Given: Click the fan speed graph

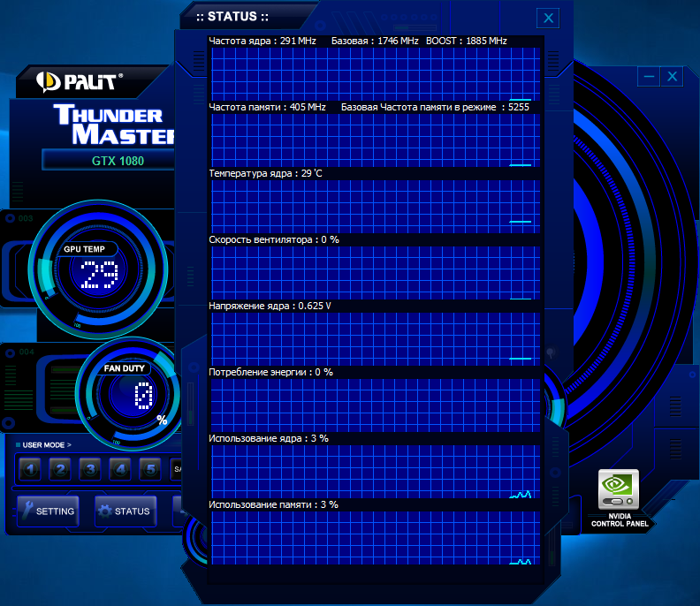Looking at the screenshot, I should 376,273.
